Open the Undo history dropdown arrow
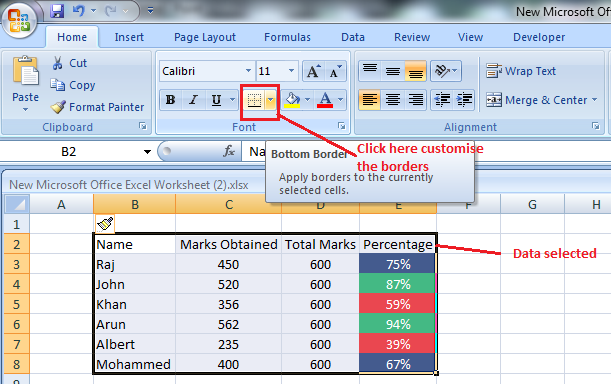 coord(94,11)
